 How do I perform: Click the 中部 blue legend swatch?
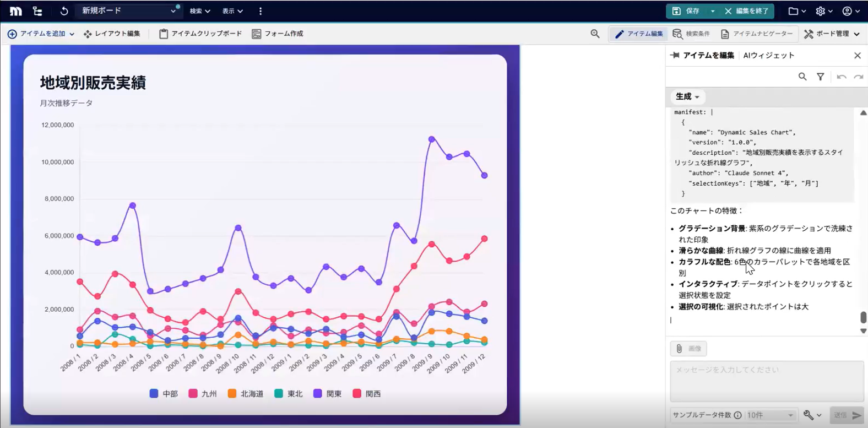coord(154,393)
